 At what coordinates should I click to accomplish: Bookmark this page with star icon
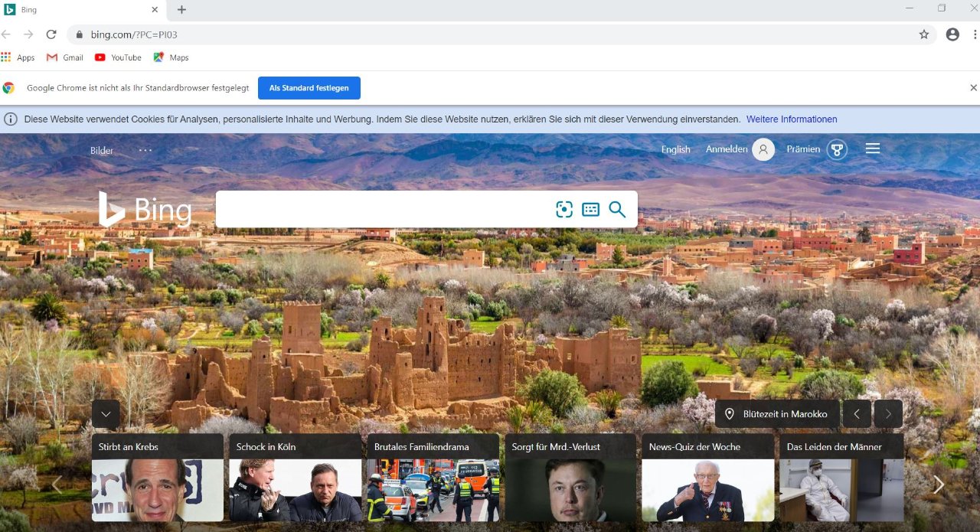point(924,34)
